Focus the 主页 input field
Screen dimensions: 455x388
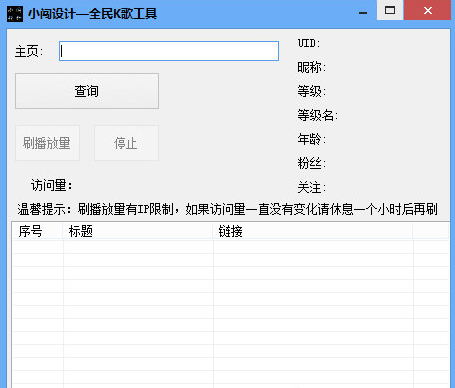pos(169,51)
